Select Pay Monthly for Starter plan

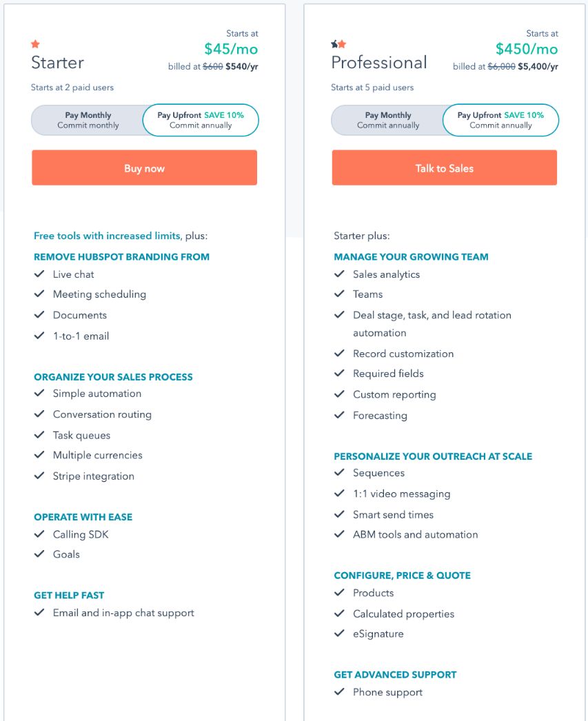click(88, 121)
